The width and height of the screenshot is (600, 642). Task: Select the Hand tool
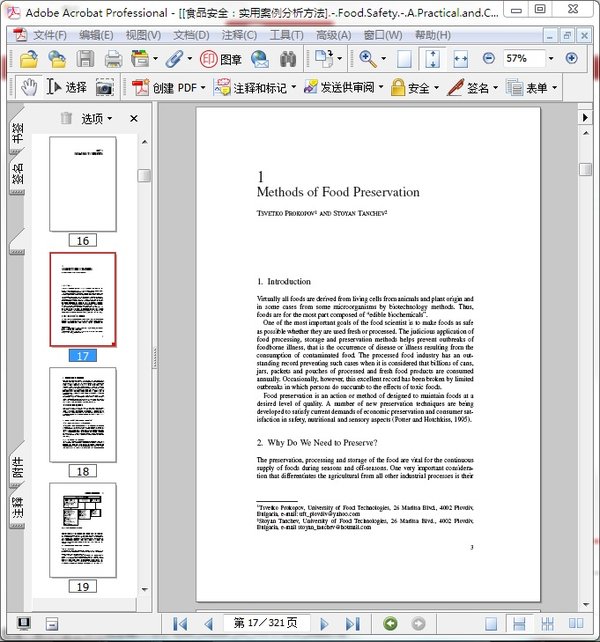28,87
